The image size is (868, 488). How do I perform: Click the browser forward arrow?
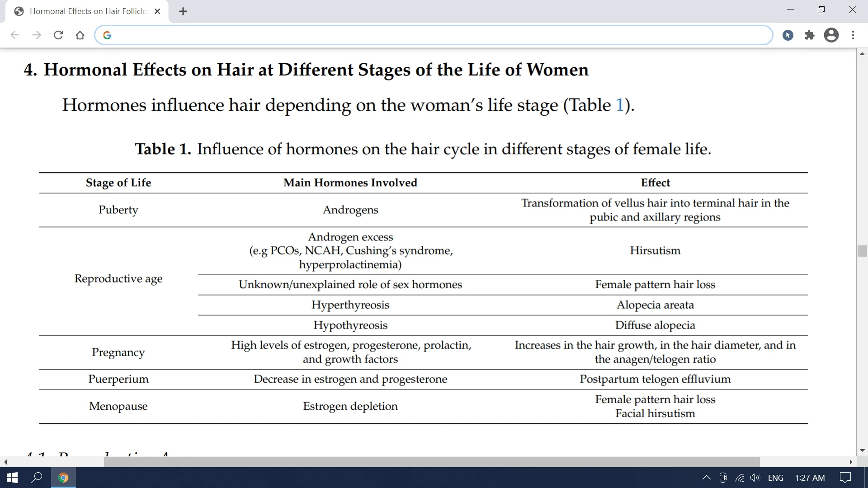(37, 35)
